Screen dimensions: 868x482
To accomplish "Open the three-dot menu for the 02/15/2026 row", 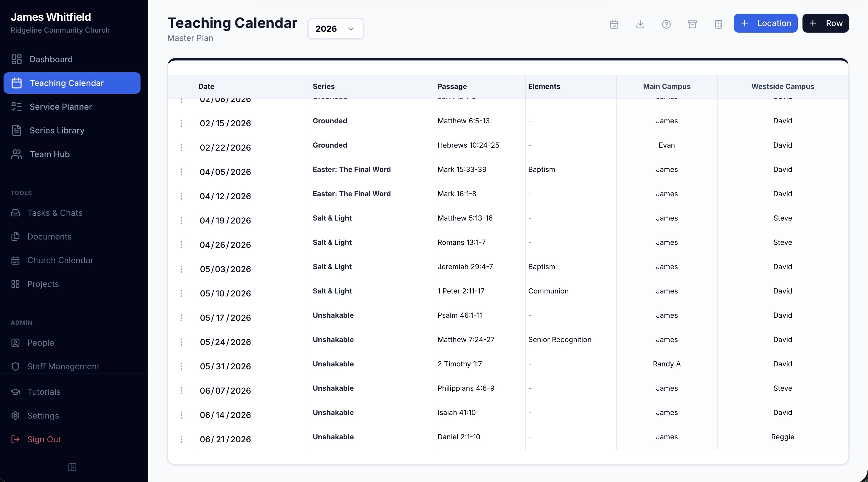I will point(182,123).
